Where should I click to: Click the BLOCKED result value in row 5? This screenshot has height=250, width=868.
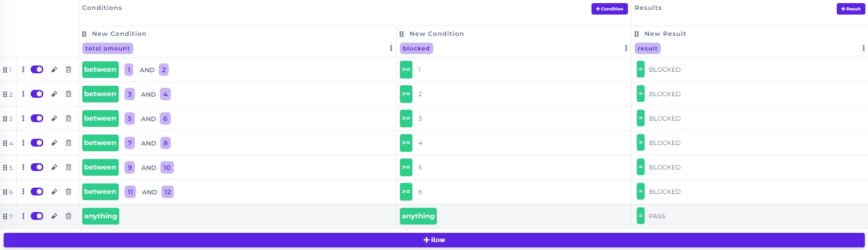(664, 167)
